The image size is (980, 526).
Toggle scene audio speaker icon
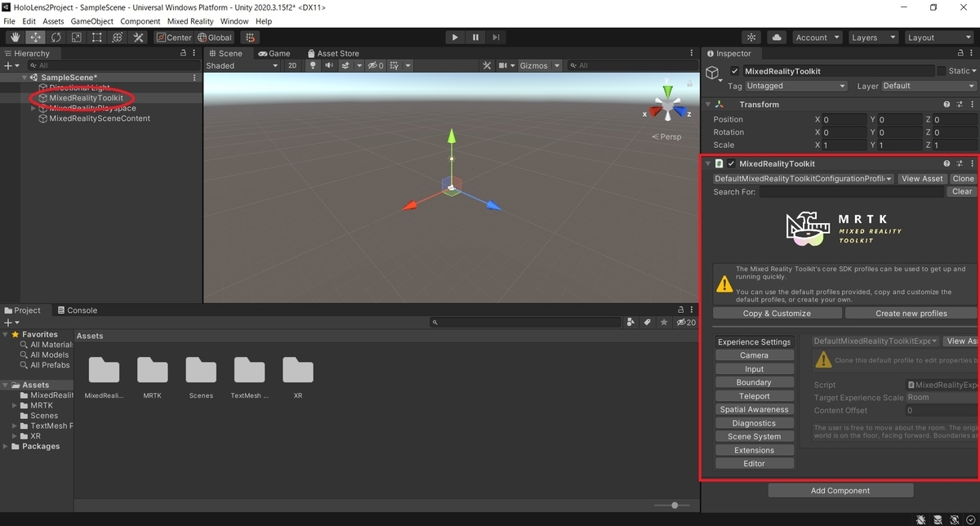[x=329, y=65]
